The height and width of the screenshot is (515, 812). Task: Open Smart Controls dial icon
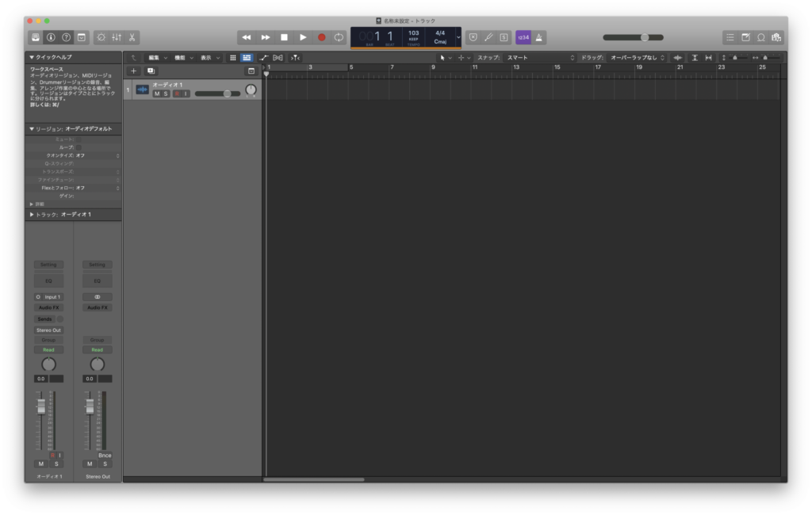[x=101, y=37]
